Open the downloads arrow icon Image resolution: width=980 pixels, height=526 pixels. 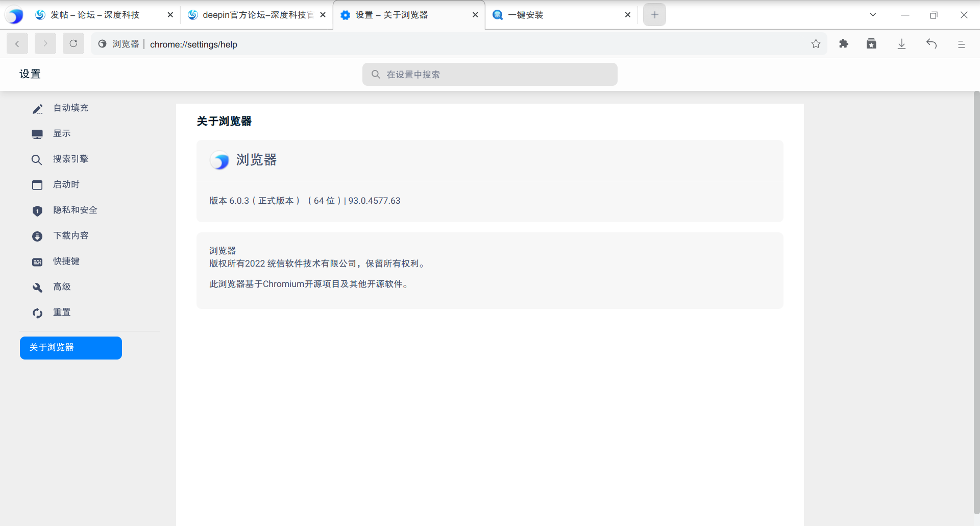click(902, 44)
